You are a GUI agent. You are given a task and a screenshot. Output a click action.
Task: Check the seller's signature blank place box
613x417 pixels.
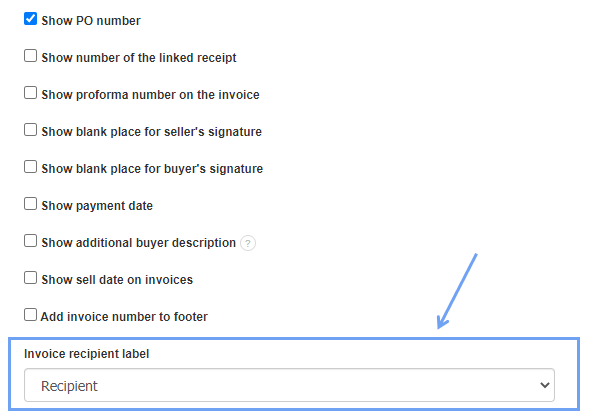coord(31,130)
